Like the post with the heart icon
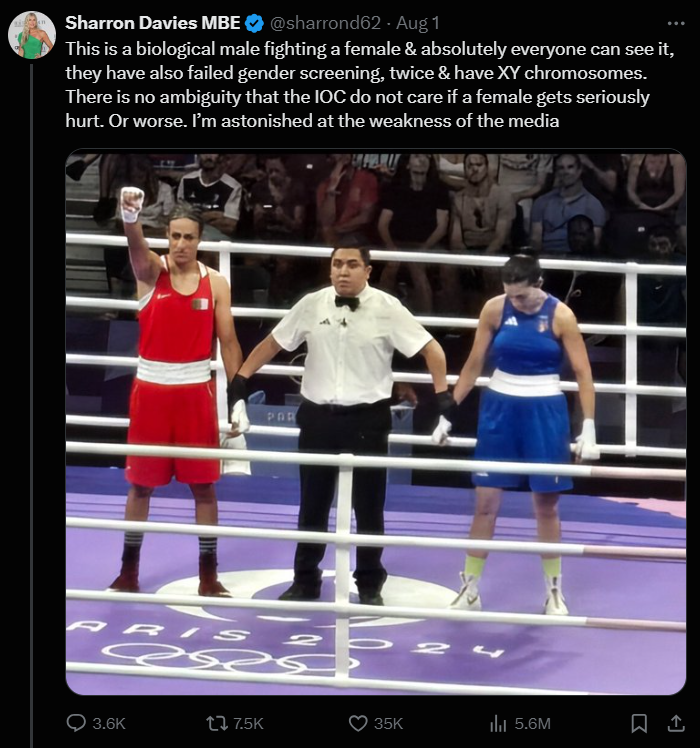 click(358, 724)
